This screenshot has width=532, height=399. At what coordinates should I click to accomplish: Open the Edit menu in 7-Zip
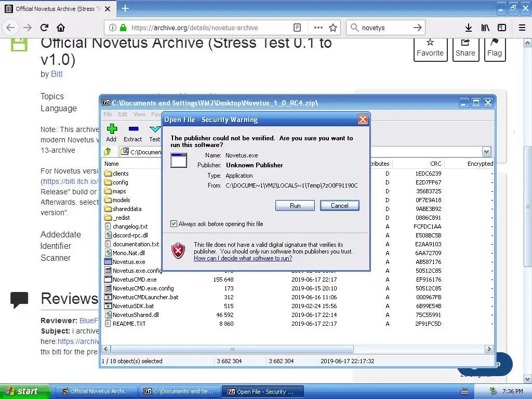point(123,114)
